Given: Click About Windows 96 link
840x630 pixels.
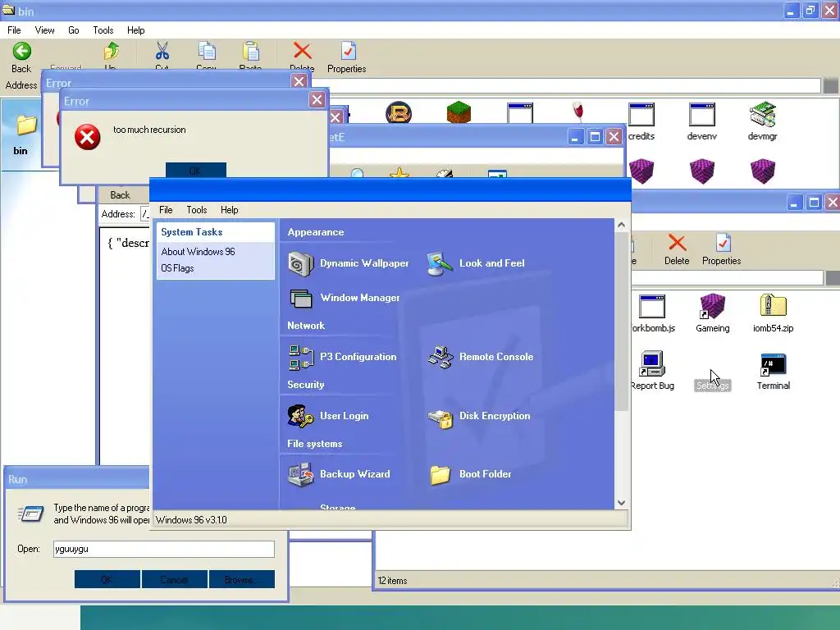Looking at the screenshot, I should (x=198, y=252).
